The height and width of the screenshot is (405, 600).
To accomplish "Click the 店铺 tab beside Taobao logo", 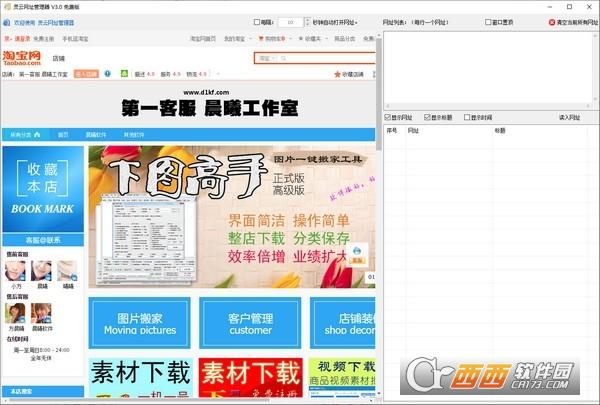I will click(59, 59).
